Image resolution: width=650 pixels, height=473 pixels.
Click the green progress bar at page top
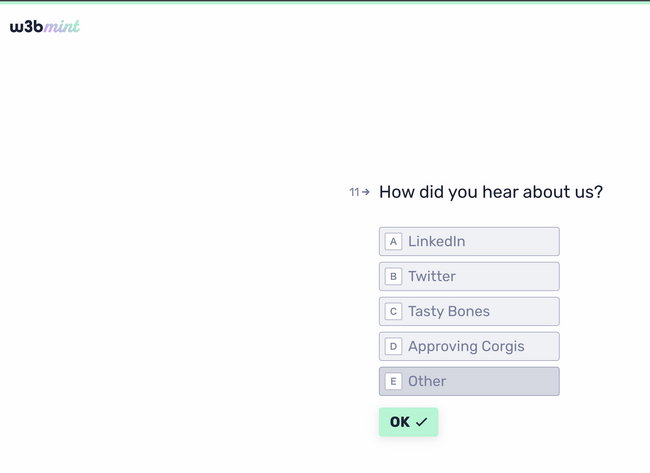tap(325, 2)
